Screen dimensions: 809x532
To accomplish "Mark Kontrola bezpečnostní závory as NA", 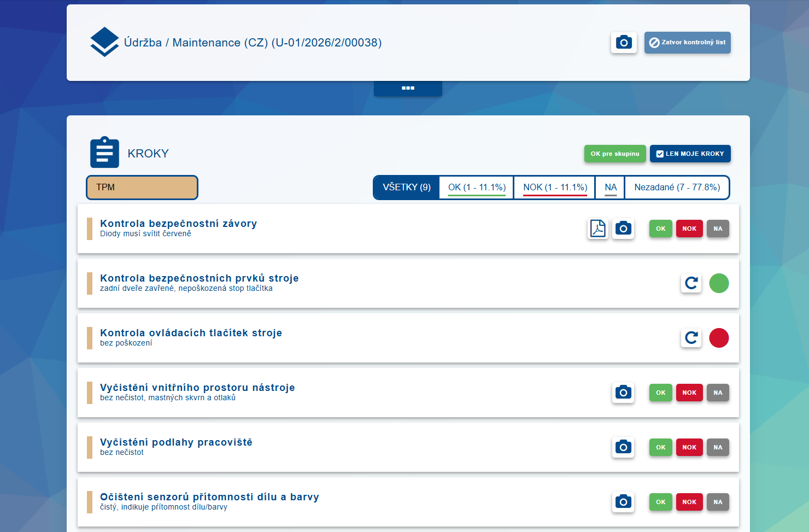I will [x=718, y=229].
